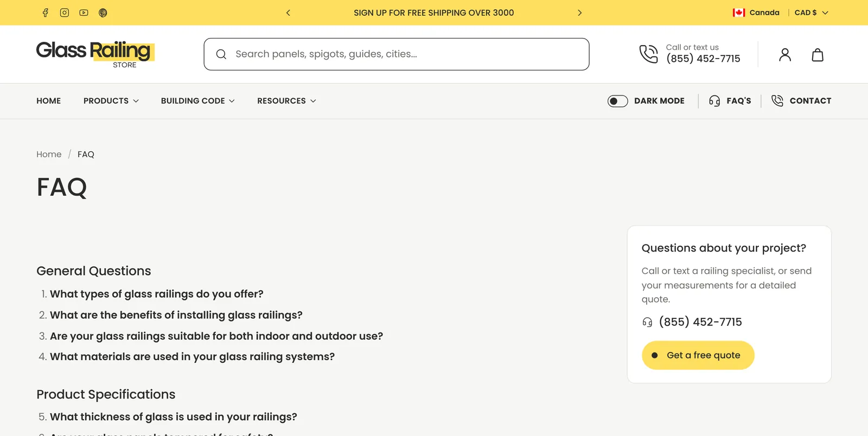Image resolution: width=868 pixels, height=436 pixels.
Task: Focus the search panels, spigots input field
Action: tap(397, 54)
